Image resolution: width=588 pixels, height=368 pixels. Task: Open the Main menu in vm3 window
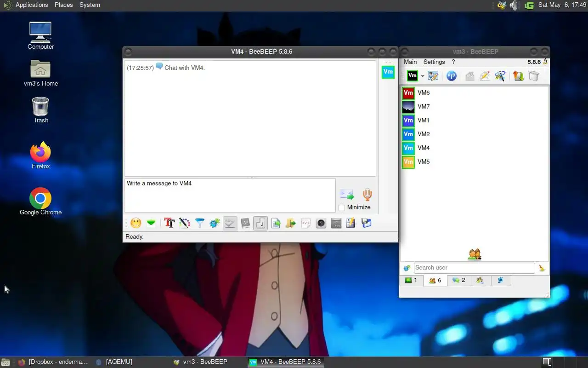410,62
